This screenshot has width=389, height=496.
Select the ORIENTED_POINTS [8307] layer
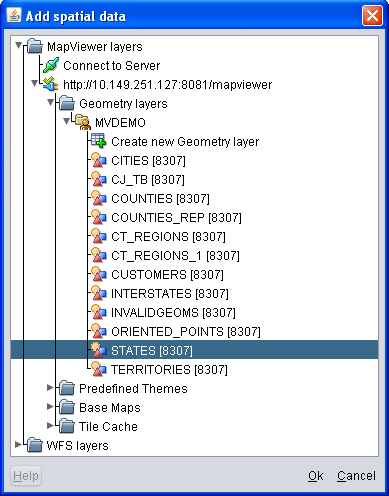(x=186, y=332)
